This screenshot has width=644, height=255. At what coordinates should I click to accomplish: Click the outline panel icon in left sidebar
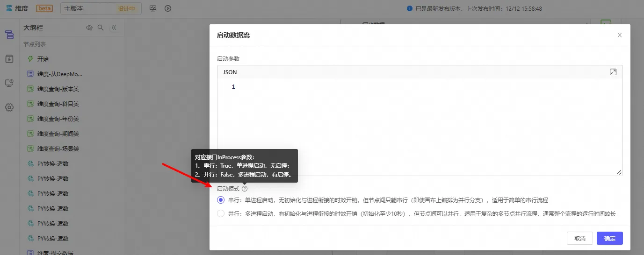(9, 35)
